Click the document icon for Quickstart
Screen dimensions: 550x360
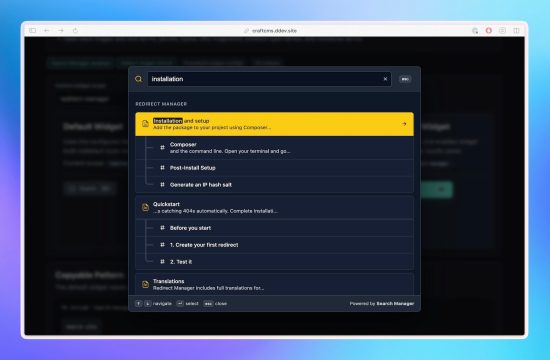coord(145,207)
